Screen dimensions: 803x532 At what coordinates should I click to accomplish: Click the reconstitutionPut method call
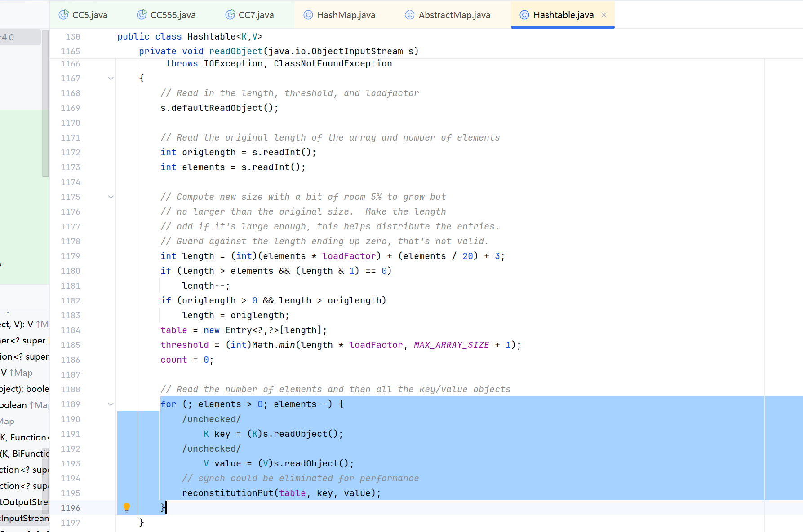coord(227,493)
